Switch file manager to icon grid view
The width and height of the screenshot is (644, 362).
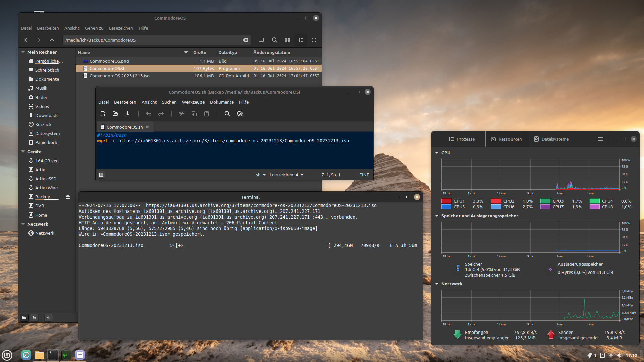(x=288, y=40)
